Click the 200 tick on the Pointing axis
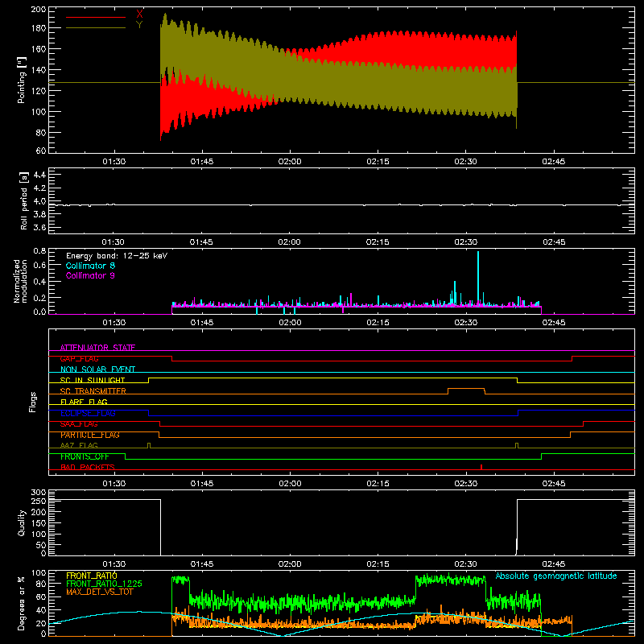The height and width of the screenshot is (644, 644). 39,9
